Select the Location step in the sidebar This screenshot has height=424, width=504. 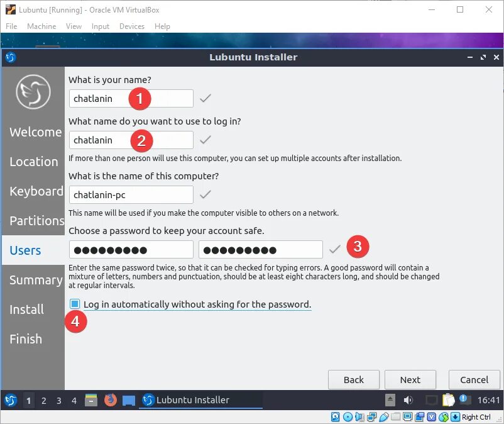[x=34, y=162]
